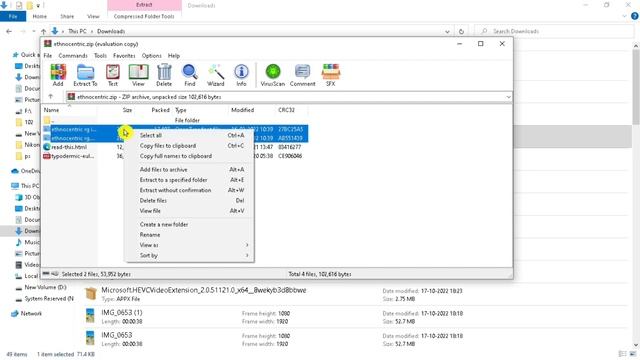Click the Search Downloads field
Screen dimensions: 640x360
coord(554,31)
